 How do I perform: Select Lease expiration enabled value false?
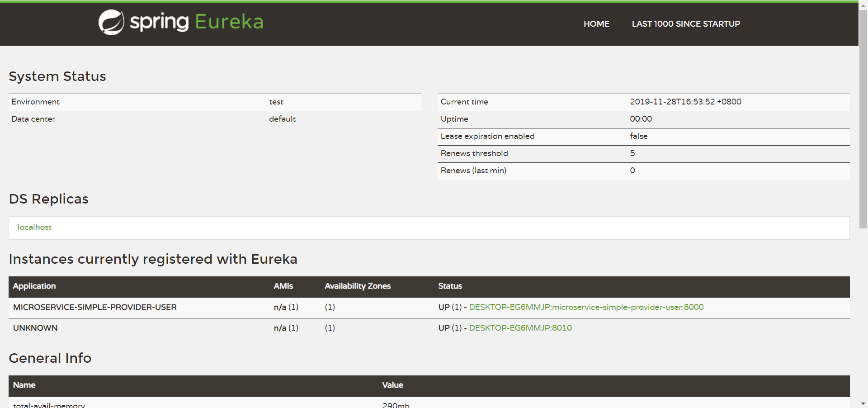pos(639,136)
